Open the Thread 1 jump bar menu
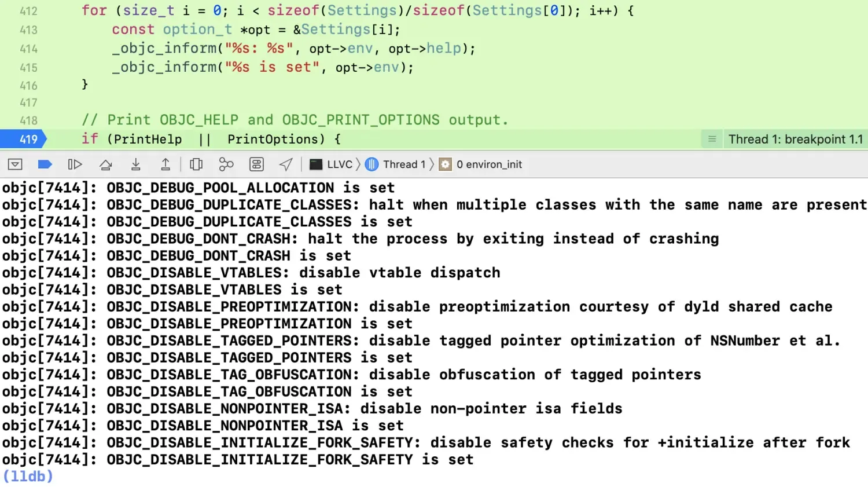This screenshot has height=487, width=868. 396,164
